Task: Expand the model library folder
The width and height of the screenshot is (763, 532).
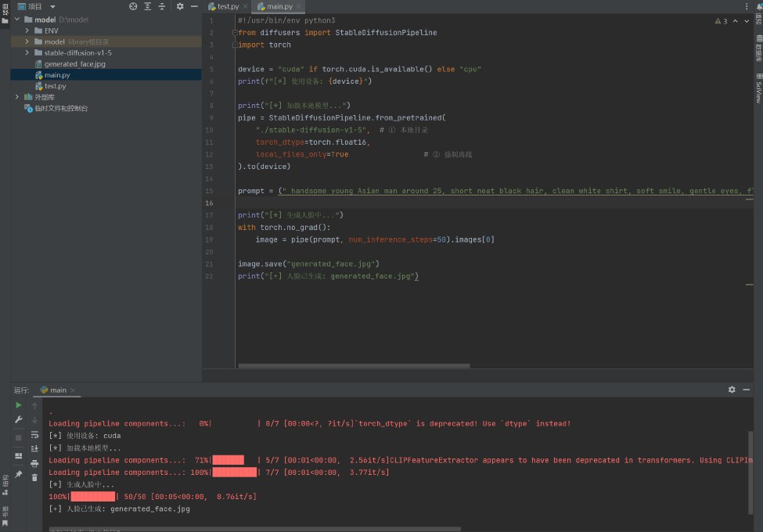Action: tap(27, 41)
